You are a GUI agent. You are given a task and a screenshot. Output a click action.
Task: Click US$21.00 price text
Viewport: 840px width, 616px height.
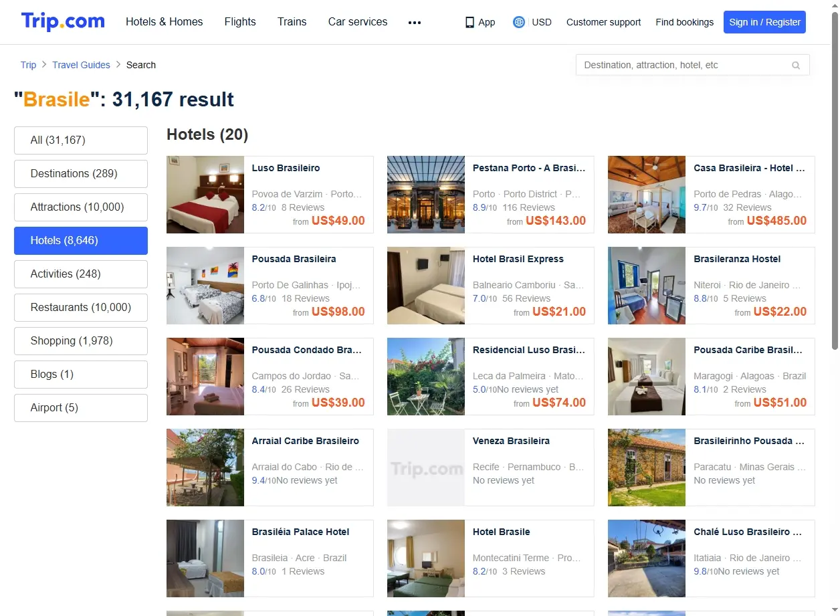[x=559, y=312]
